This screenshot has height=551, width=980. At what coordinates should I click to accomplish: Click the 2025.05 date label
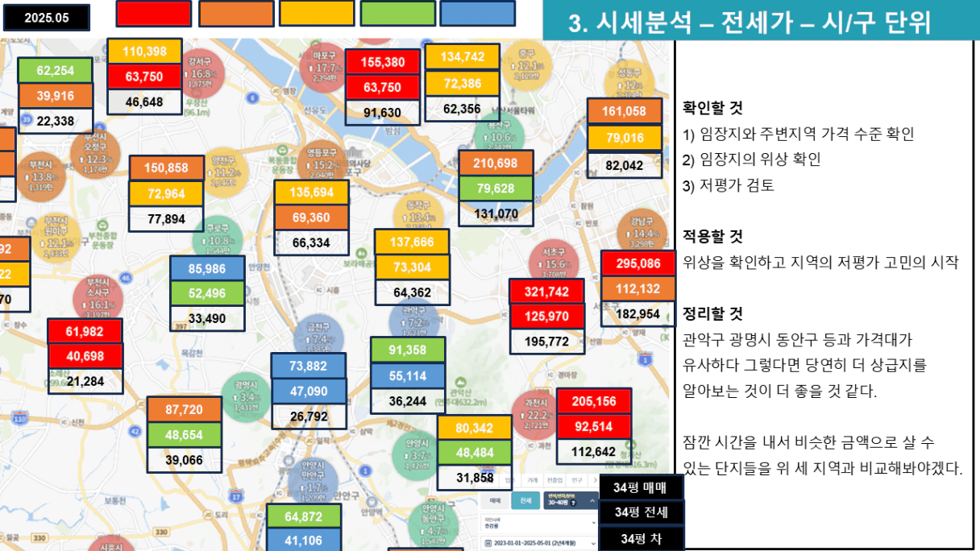(47, 17)
